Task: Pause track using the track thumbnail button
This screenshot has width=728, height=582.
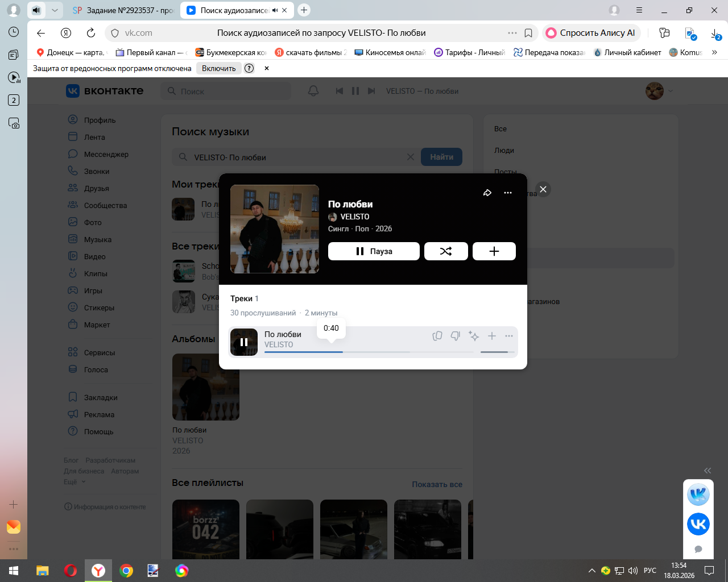Action: [x=244, y=342]
